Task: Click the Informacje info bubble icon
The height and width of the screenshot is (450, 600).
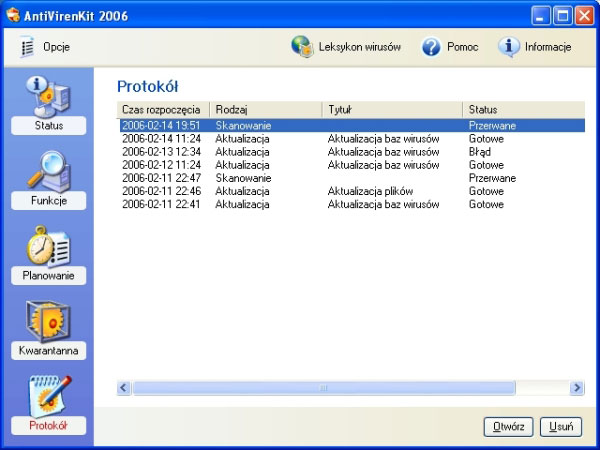Action: [509, 47]
